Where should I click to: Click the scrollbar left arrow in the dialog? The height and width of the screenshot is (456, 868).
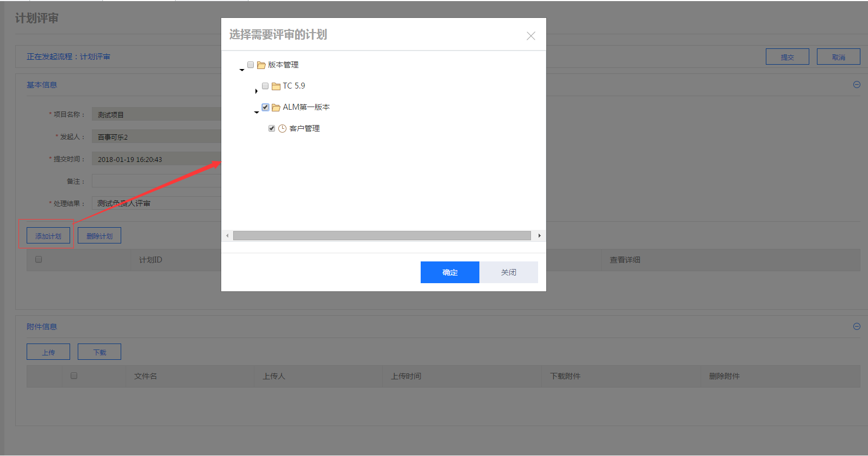[227, 235]
